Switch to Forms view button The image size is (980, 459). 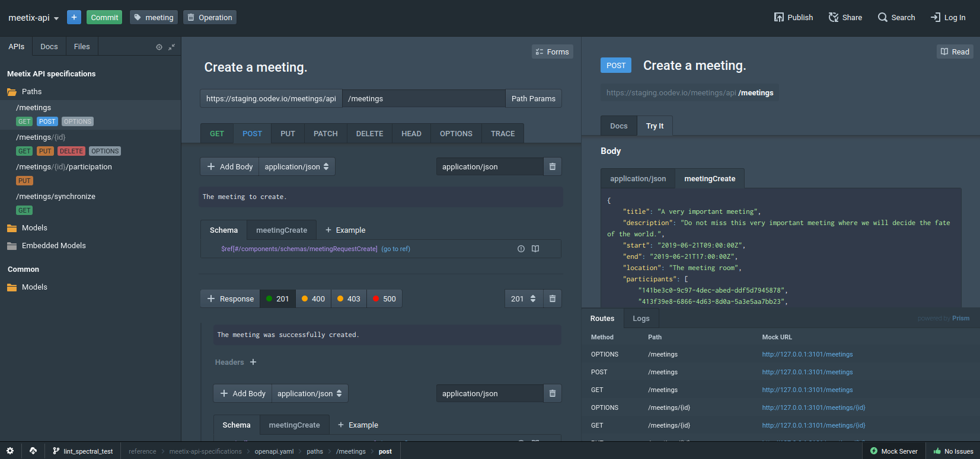(x=553, y=52)
